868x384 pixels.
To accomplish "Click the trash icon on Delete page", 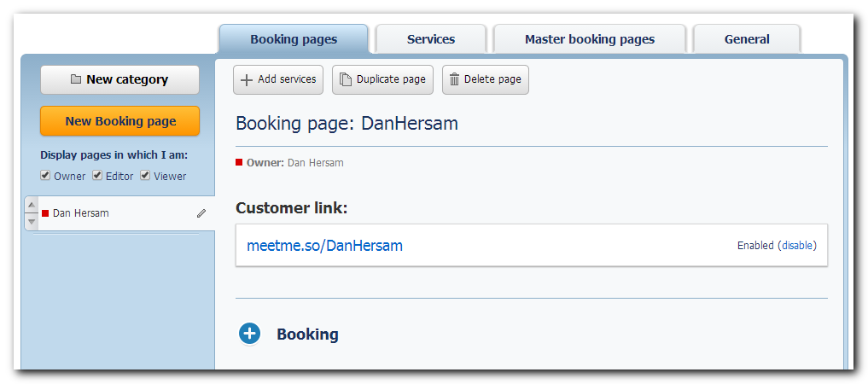I will pyautogui.click(x=454, y=79).
